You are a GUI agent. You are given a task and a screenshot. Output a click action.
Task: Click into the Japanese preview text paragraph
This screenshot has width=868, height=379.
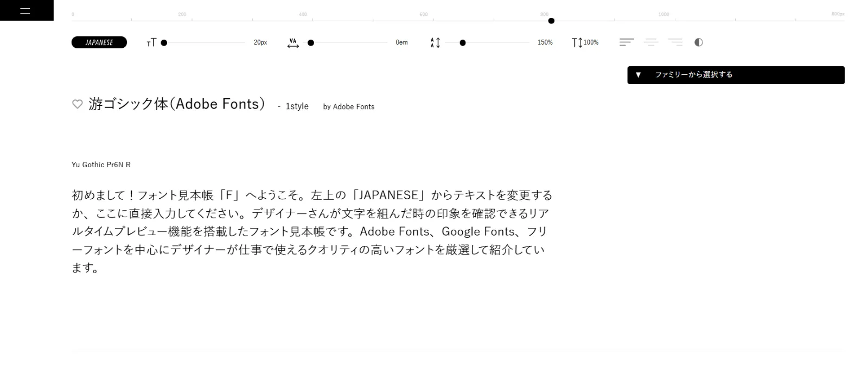(x=312, y=231)
